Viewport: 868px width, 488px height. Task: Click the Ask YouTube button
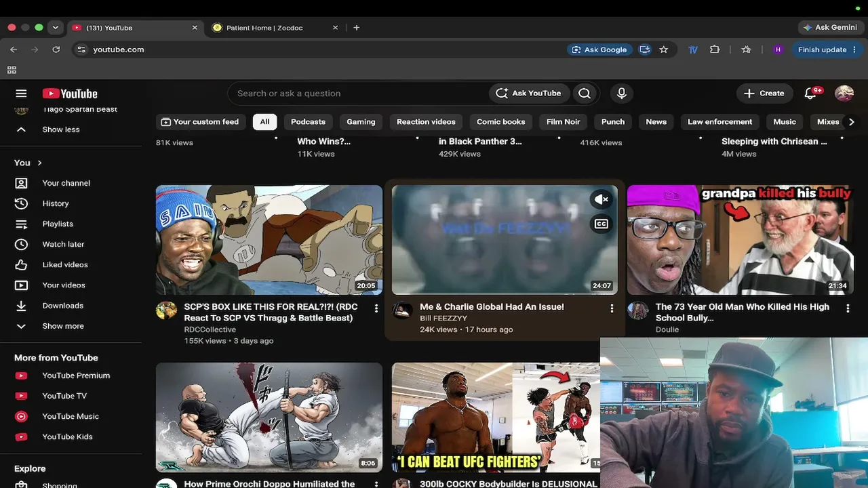click(x=528, y=94)
